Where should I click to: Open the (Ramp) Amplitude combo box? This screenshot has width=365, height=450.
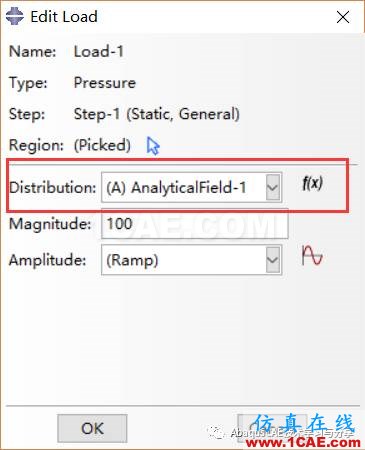point(192,260)
